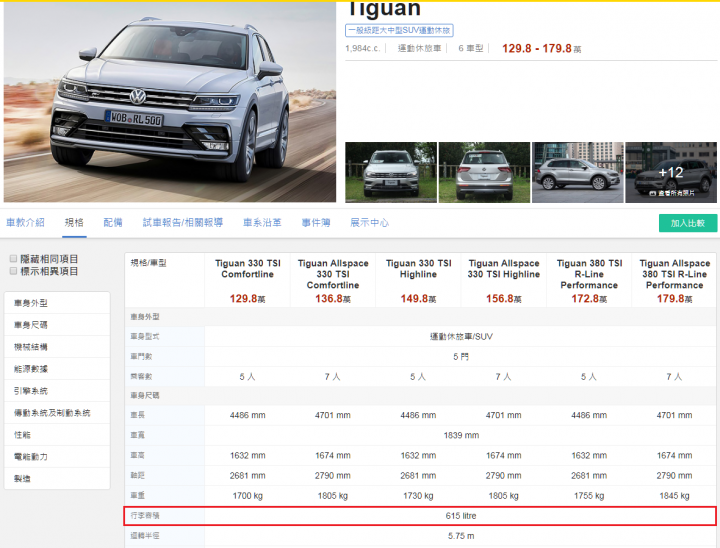Click the Tiguan page title
Viewport: 720px width, 548px height.
(x=384, y=9)
